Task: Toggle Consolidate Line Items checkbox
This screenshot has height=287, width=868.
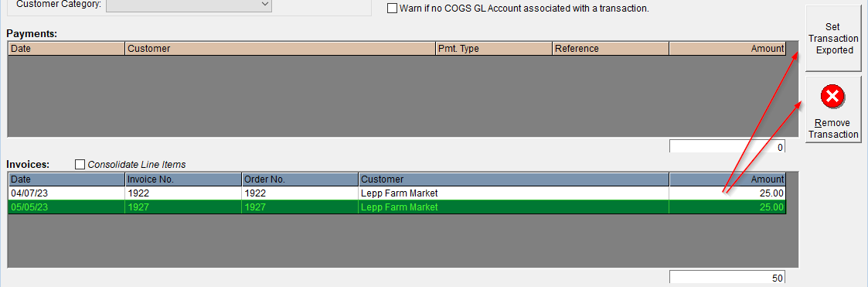Action: (x=80, y=164)
